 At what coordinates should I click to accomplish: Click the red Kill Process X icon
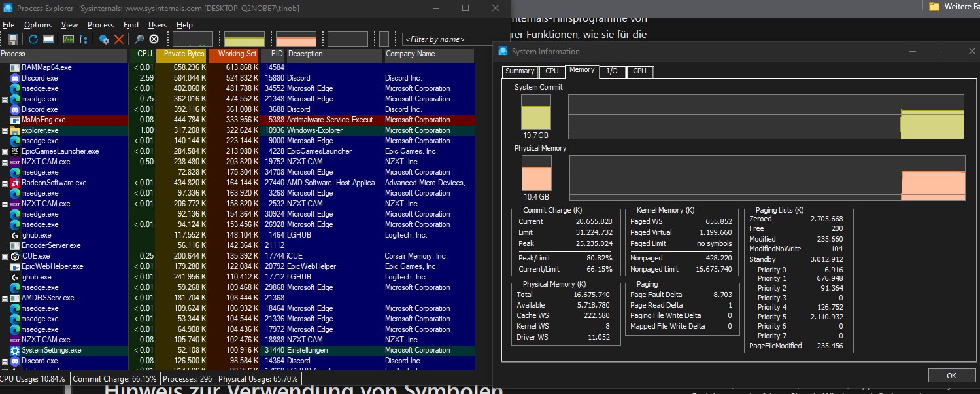click(x=119, y=39)
